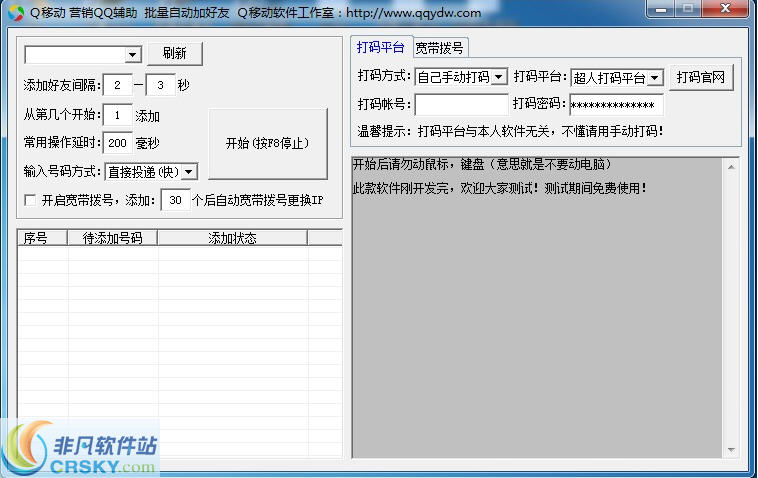Click the log line 开始后请勿动鼠标
758x478 pixels.
click(483, 165)
